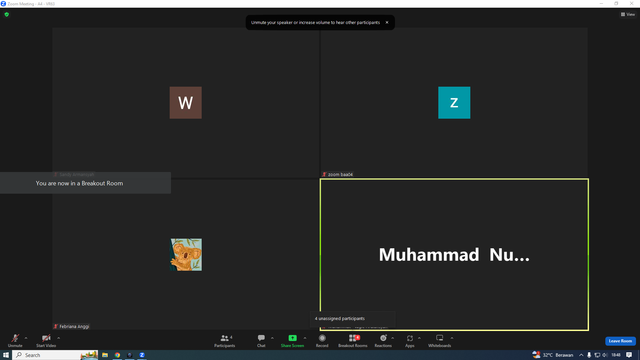Screen dimensions: 640x360
Task: Expand arrow next to Apps
Action: (x=419, y=338)
